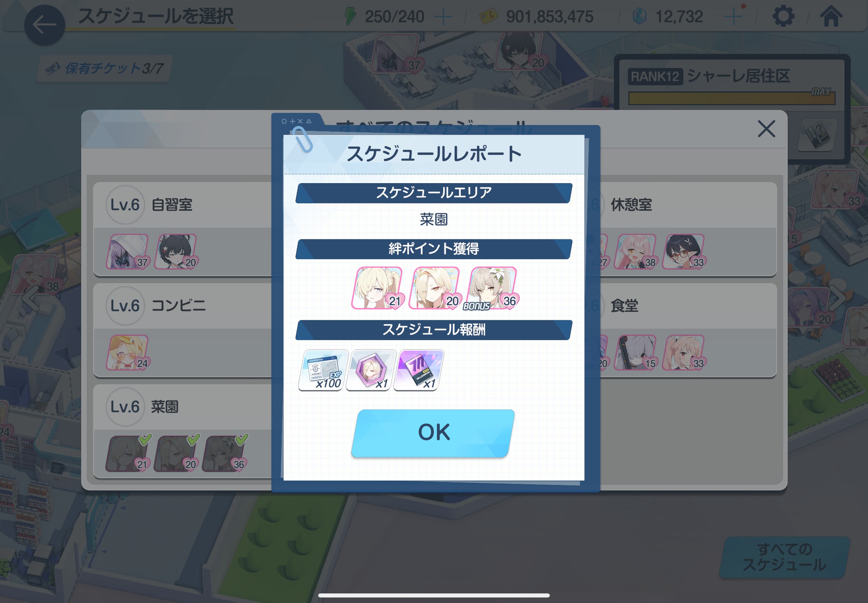Image resolution: width=868 pixels, height=603 pixels.
Task: Select the activity report EXP x100 reward
Action: (323, 370)
